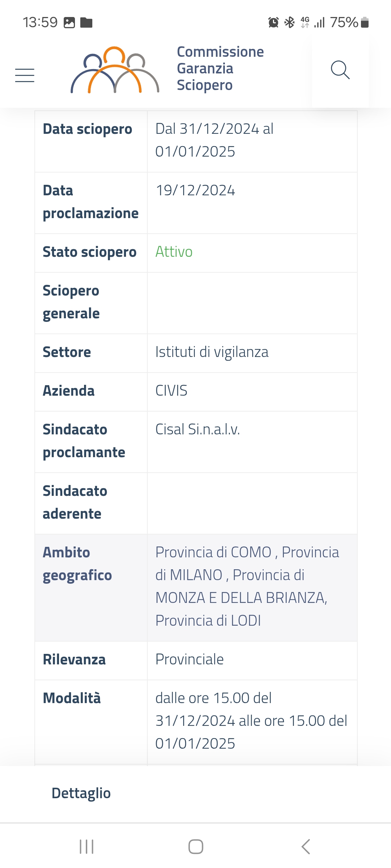
Task: Tap the battery indicator icon
Action: point(365,22)
